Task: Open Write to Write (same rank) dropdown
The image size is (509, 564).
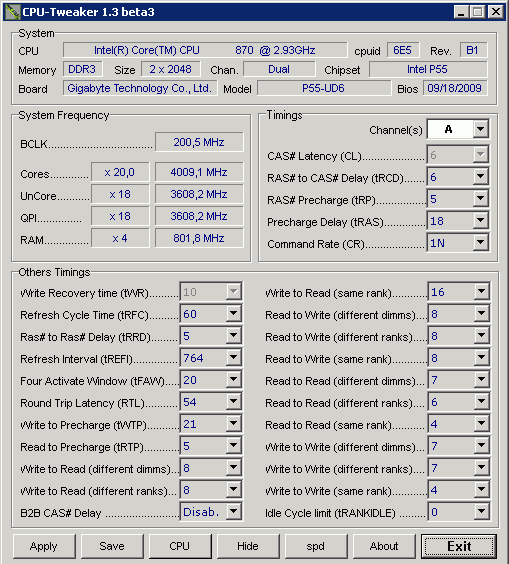Action: pos(481,490)
